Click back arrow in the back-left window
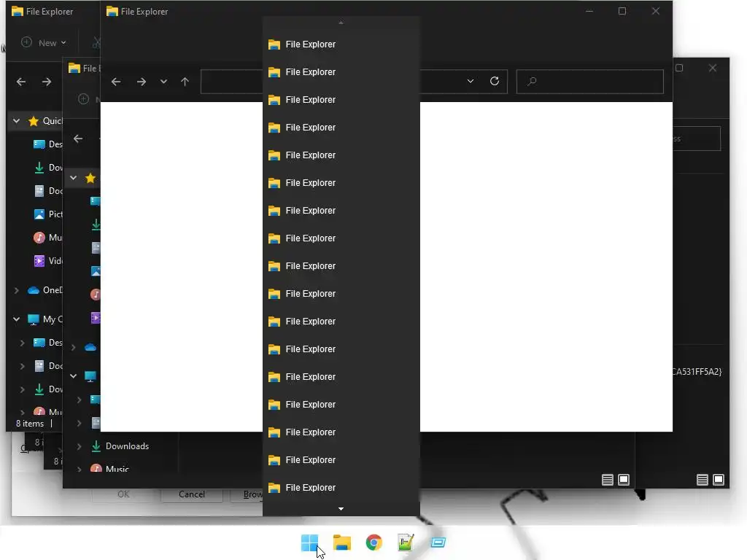This screenshot has width=747, height=560. click(21, 82)
